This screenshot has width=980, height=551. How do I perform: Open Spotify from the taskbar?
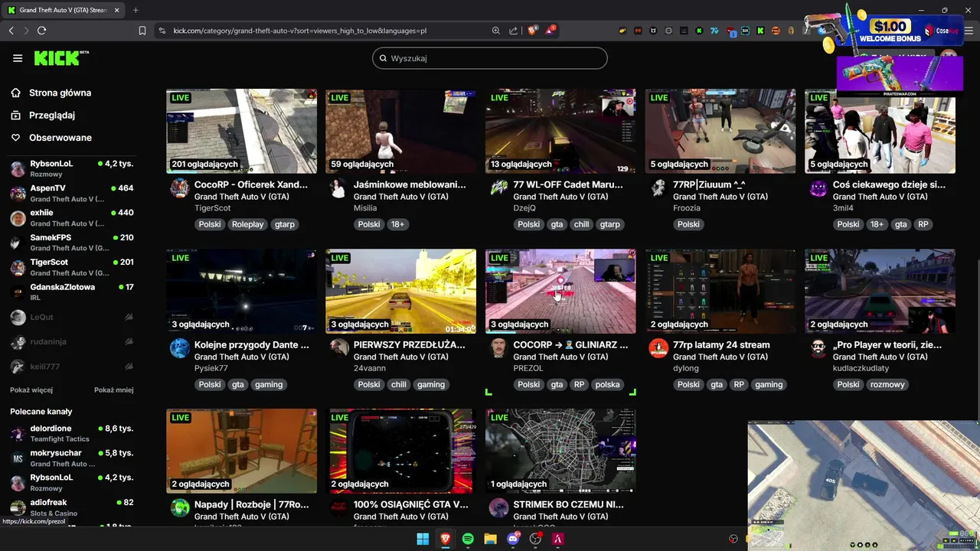[x=468, y=539]
